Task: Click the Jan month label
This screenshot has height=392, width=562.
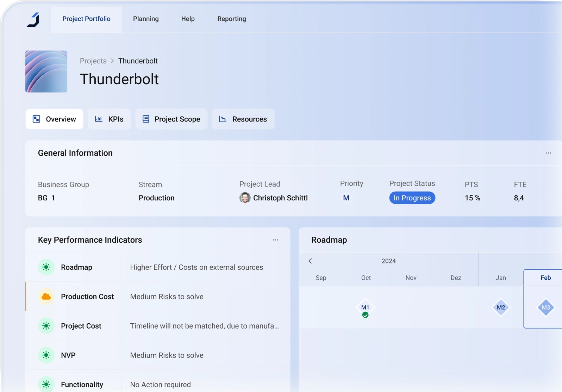Action: click(501, 278)
